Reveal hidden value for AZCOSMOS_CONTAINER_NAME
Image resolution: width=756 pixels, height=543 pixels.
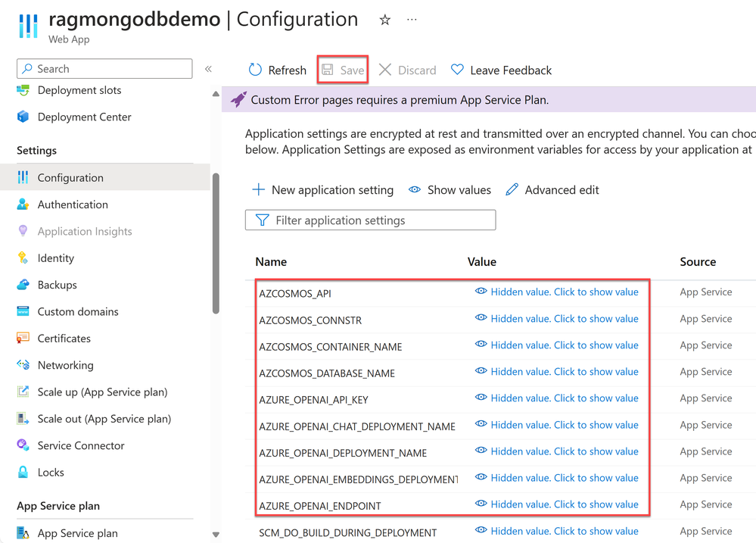557,345
